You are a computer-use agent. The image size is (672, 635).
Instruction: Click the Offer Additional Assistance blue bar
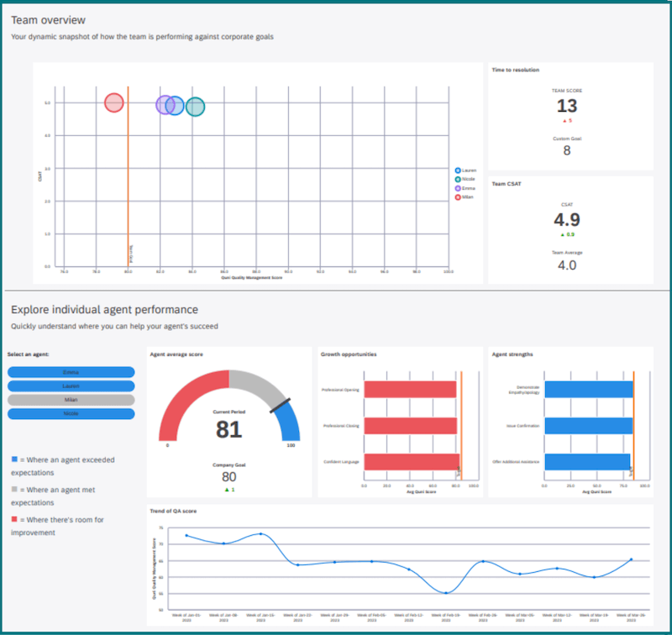pos(587,462)
